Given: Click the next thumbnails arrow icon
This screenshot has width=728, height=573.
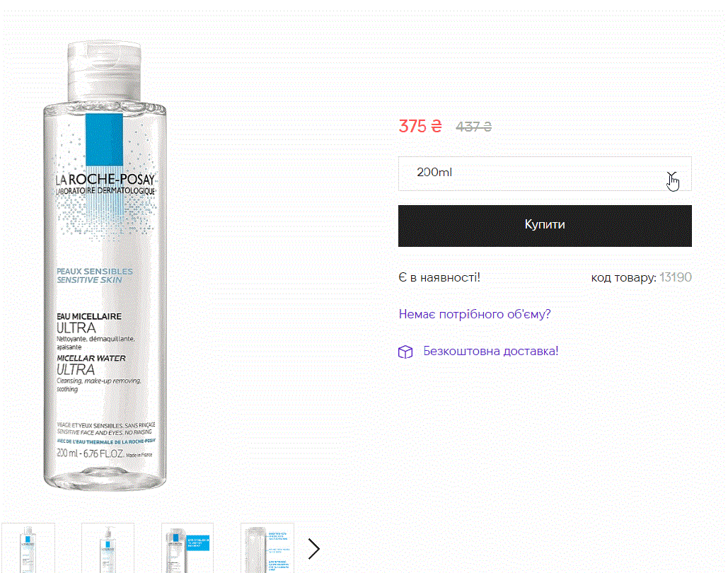Looking at the screenshot, I should point(314,549).
